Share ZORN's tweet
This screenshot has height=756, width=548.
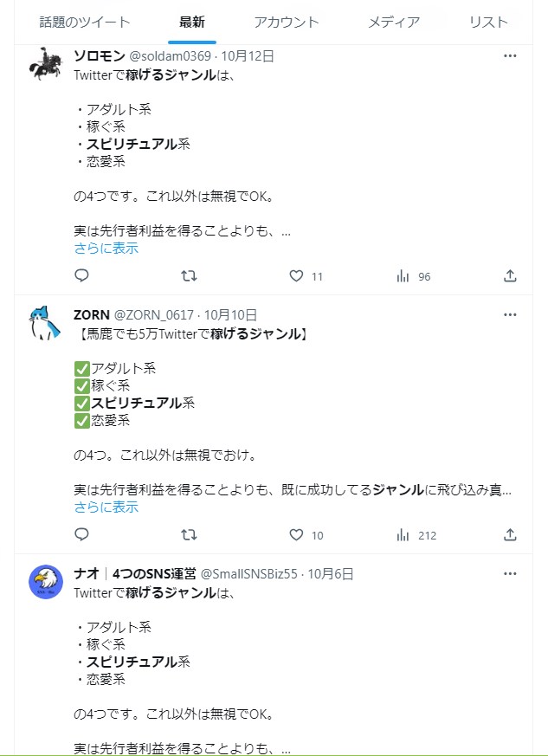tap(510, 534)
